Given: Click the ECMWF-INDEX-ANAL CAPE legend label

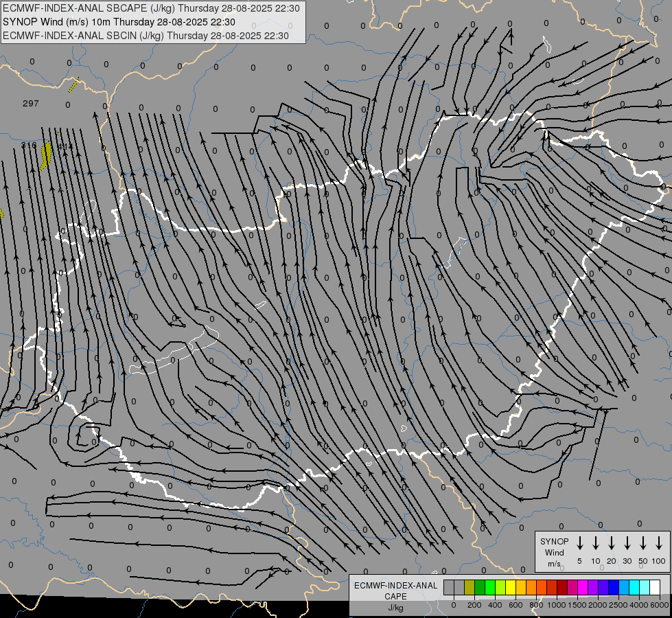Looking at the screenshot, I should click(x=395, y=591).
